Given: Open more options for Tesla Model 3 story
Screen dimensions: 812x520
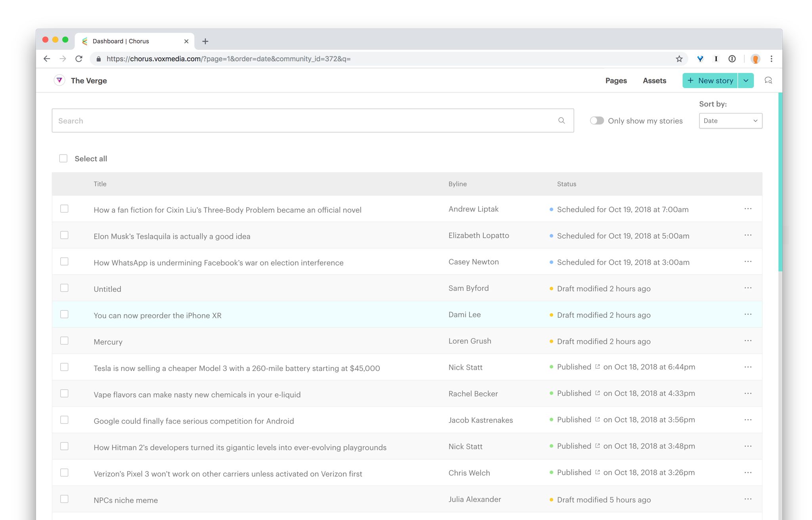Looking at the screenshot, I should point(748,367).
